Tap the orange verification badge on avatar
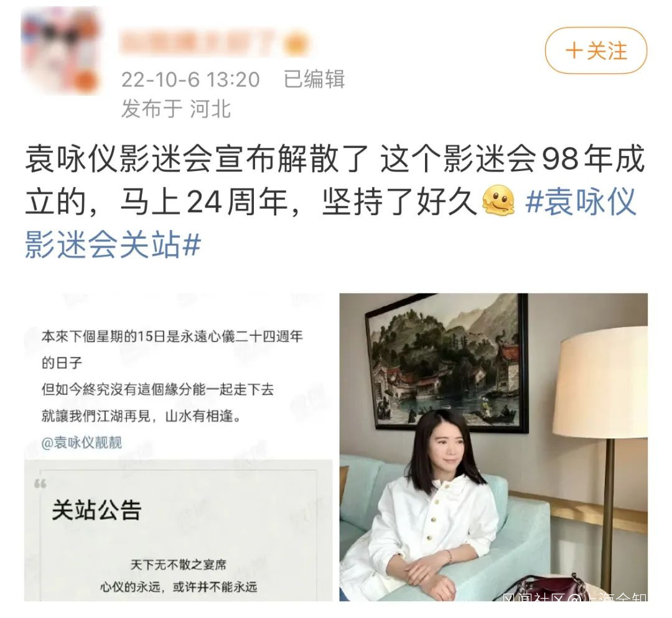This screenshot has height=618, width=672. [87, 81]
